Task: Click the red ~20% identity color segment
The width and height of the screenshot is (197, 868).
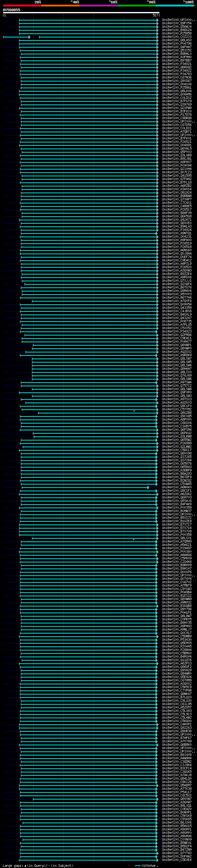Action: pyautogui.click(x=22, y=6)
